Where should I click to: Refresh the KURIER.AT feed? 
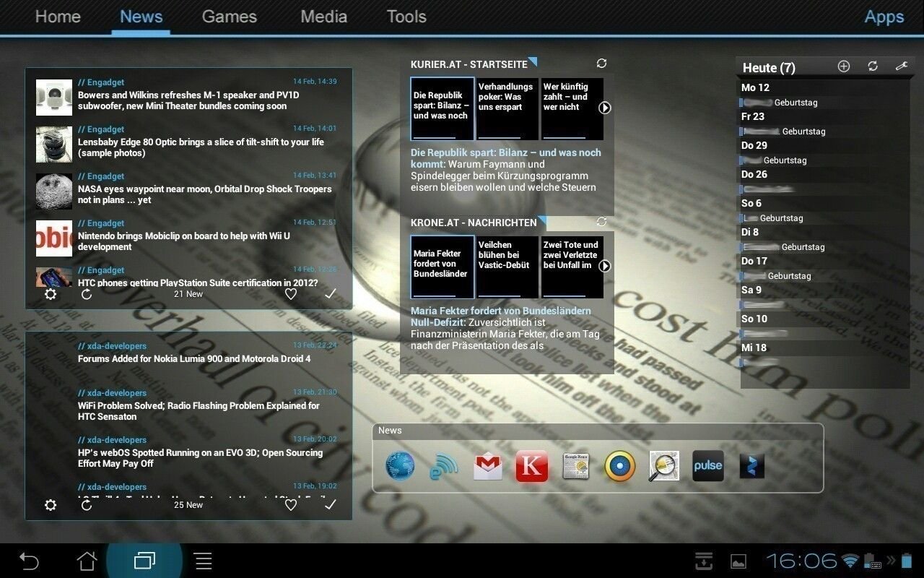(x=601, y=64)
